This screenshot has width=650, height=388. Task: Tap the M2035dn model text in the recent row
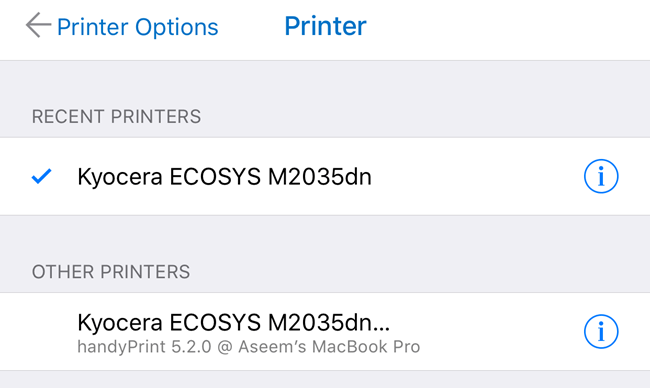pos(320,177)
